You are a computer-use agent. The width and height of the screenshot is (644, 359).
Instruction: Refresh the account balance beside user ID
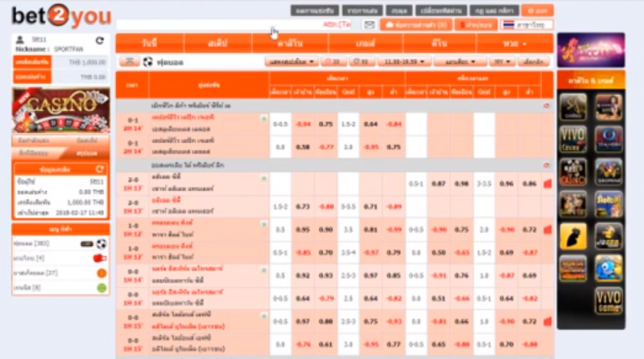click(x=100, y=40)
